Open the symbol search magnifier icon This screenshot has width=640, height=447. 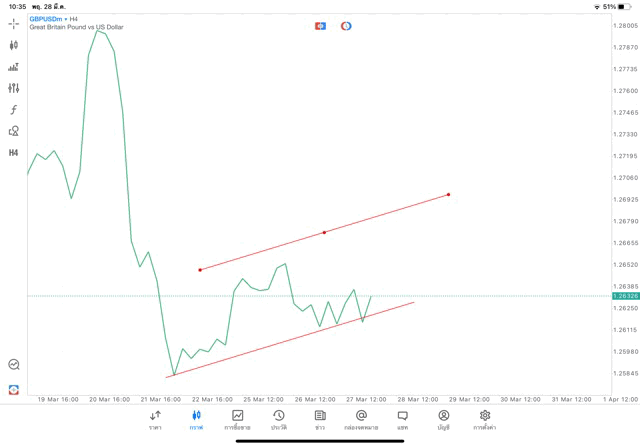14,365
